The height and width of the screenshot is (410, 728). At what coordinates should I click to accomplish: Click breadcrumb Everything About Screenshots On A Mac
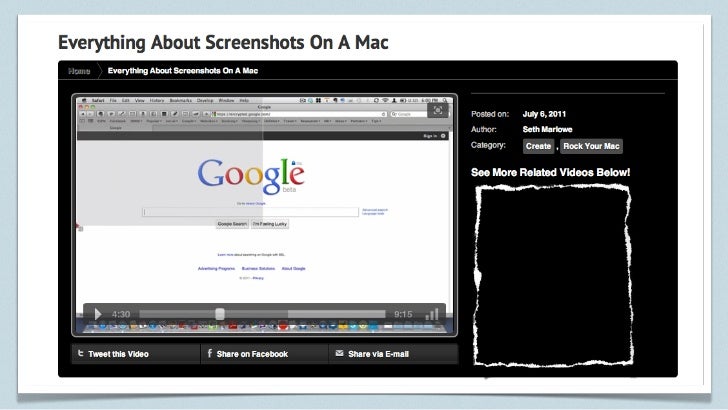click(x=183, y=71)
